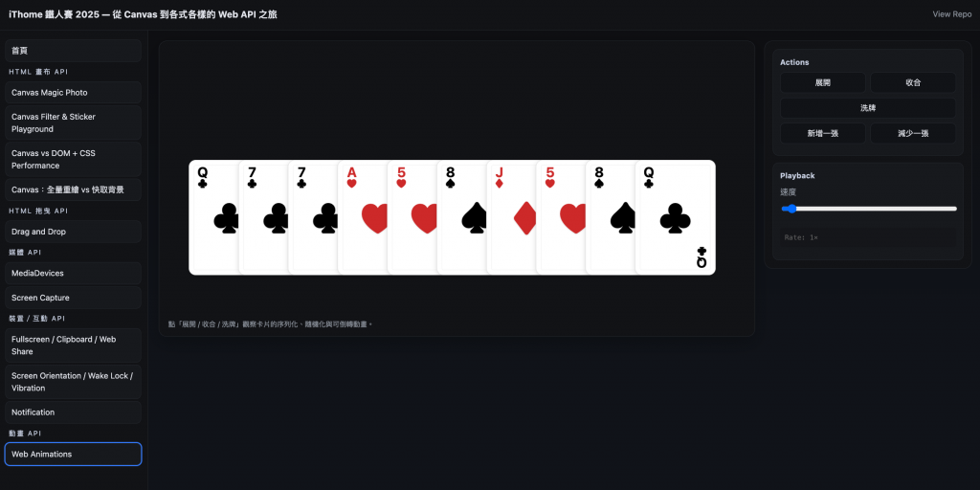Add a card with 新增一張
The width and height of the screenshot is (980, 490).
pyautogui.click(x=822, y=133)
